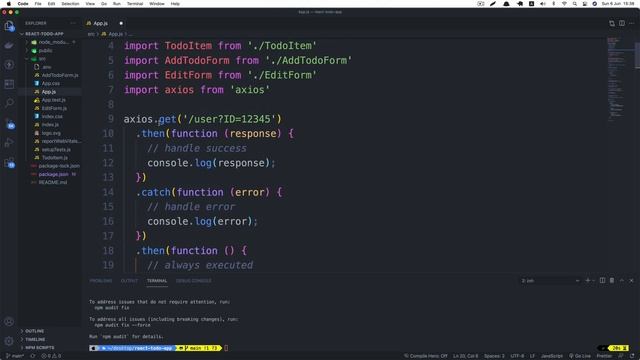Open the editor more actions ellipsis
The height and width of the screenshot is (360, 640).
[631, 23]
